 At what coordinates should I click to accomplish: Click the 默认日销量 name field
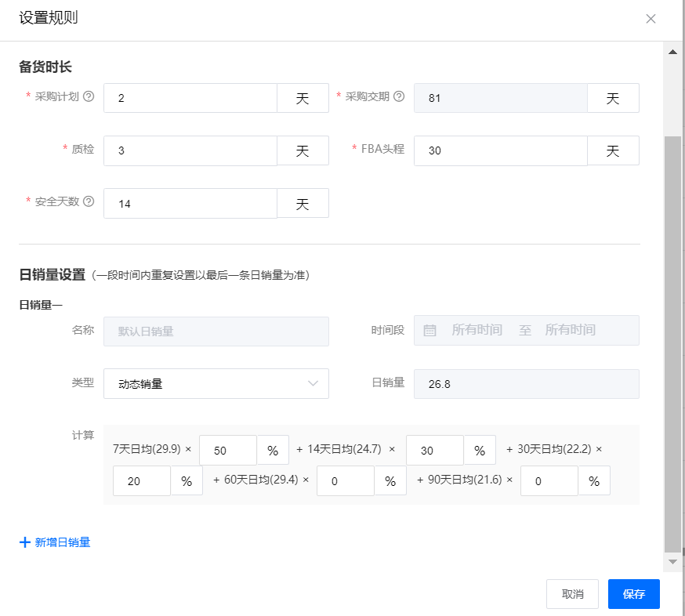click(x=216, y=331)
